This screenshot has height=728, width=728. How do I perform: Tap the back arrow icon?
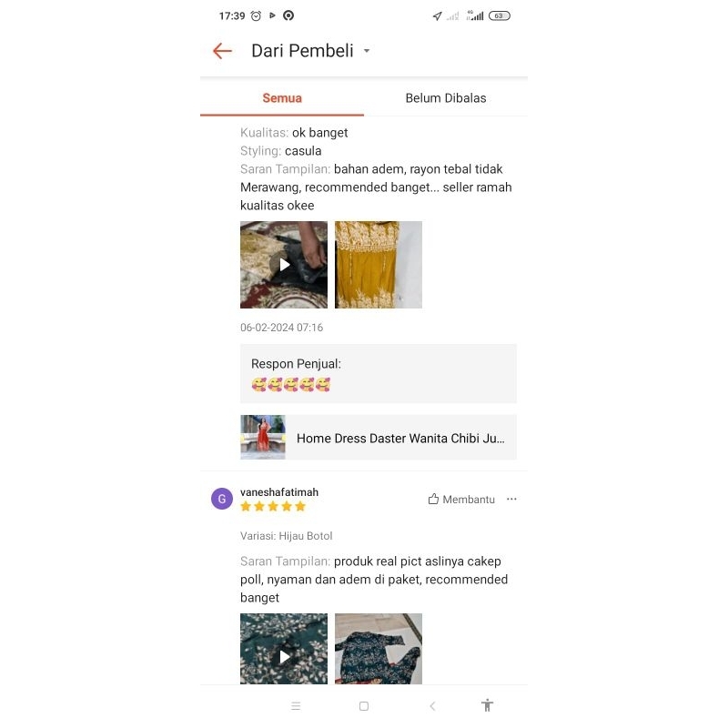[x=222, y=51]
